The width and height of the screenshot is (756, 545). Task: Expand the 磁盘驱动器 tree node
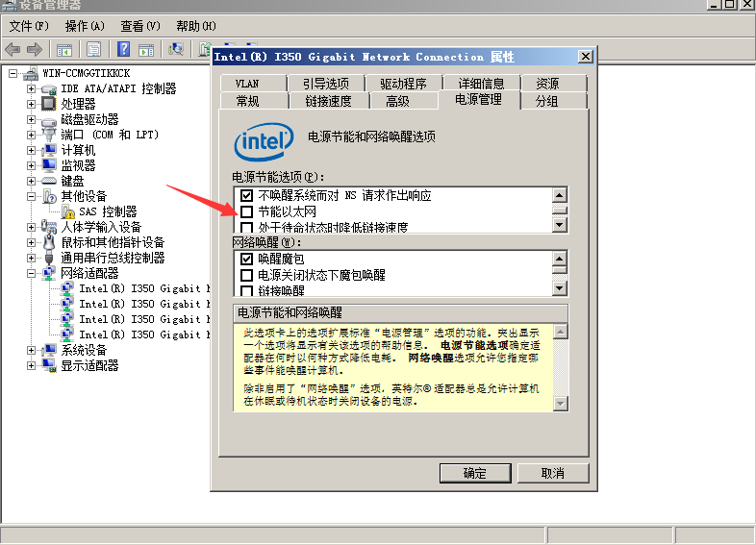pyautogui.click(x=31, y=119)
